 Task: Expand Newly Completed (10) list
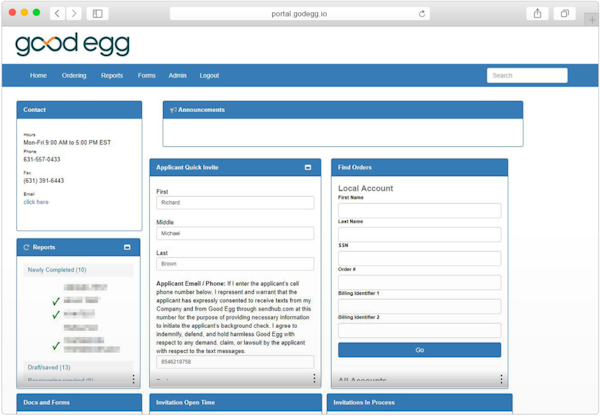point(57,270)
